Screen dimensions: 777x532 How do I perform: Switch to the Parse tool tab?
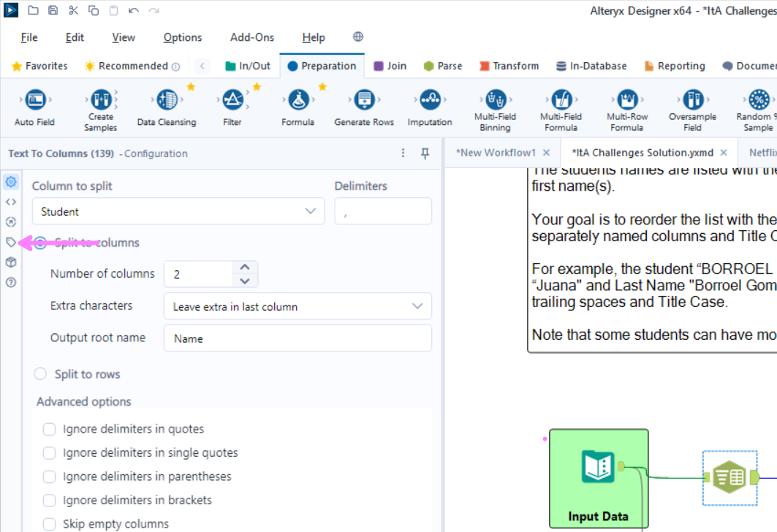(443, 66)
